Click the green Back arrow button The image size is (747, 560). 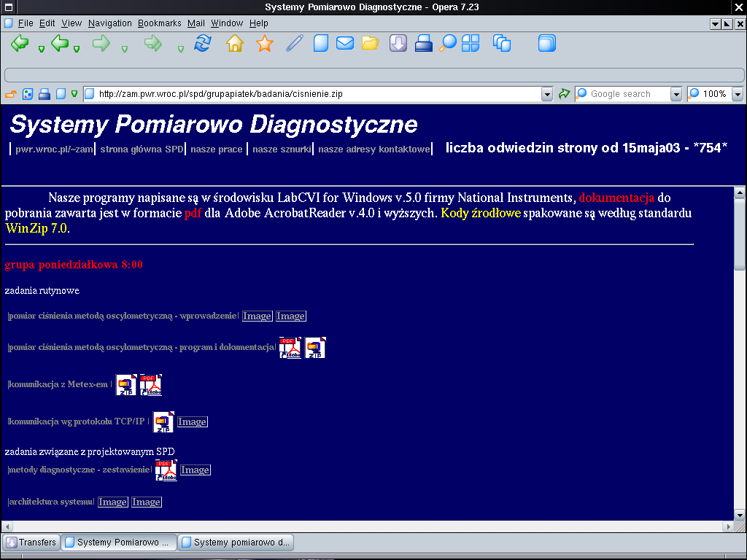[20, 43]
